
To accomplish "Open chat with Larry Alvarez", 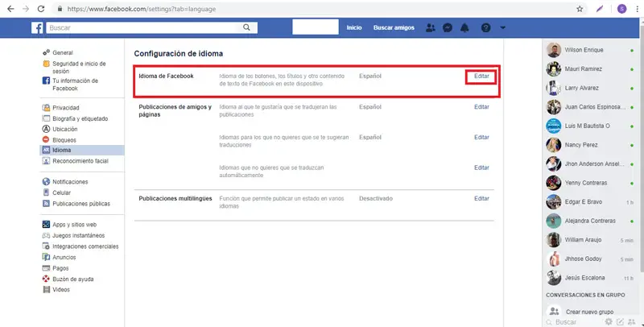I will coord(591,88).
